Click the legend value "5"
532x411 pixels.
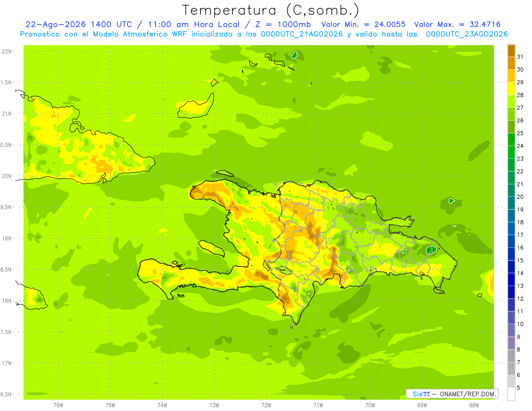pos(519,388)
